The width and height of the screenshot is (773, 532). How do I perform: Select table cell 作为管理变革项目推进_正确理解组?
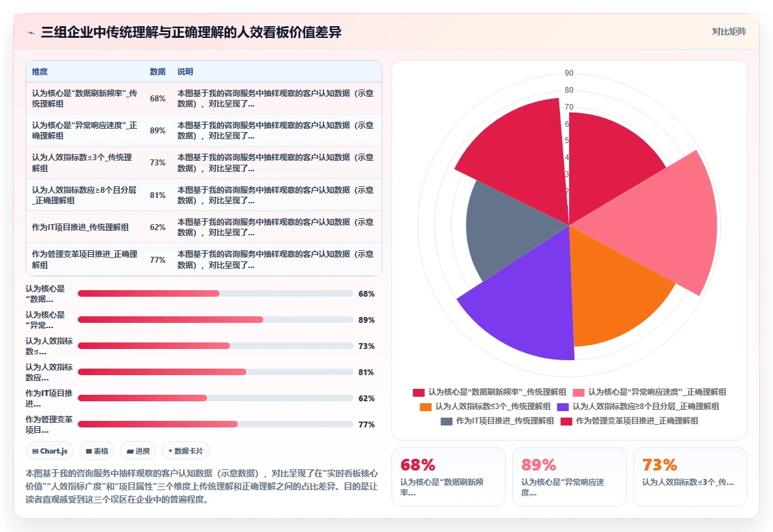[x=85, y=260]
